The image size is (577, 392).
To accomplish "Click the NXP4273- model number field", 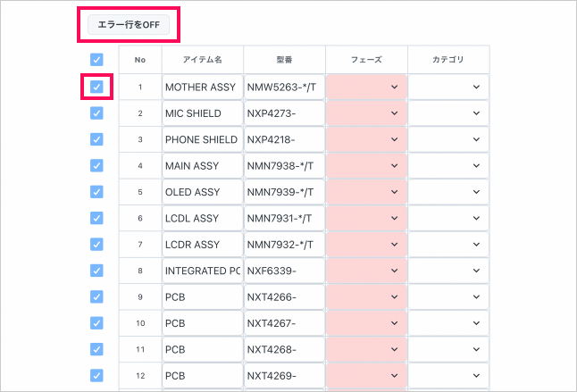I will point(283,113).
